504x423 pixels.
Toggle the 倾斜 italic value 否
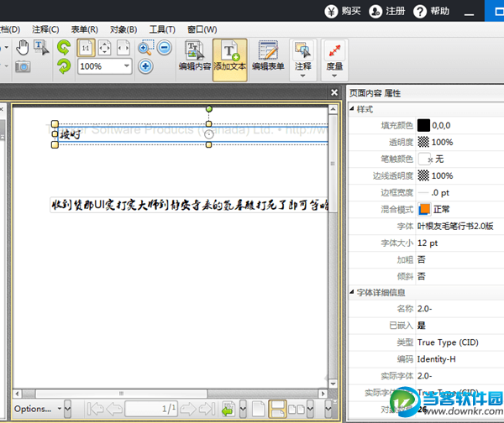(x=422, y=276)
